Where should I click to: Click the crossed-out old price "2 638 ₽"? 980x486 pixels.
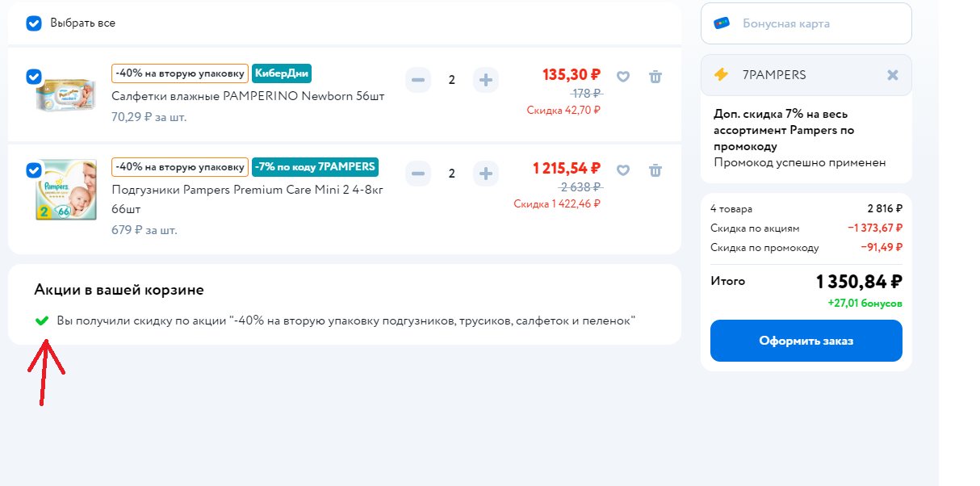coord(581,187)
